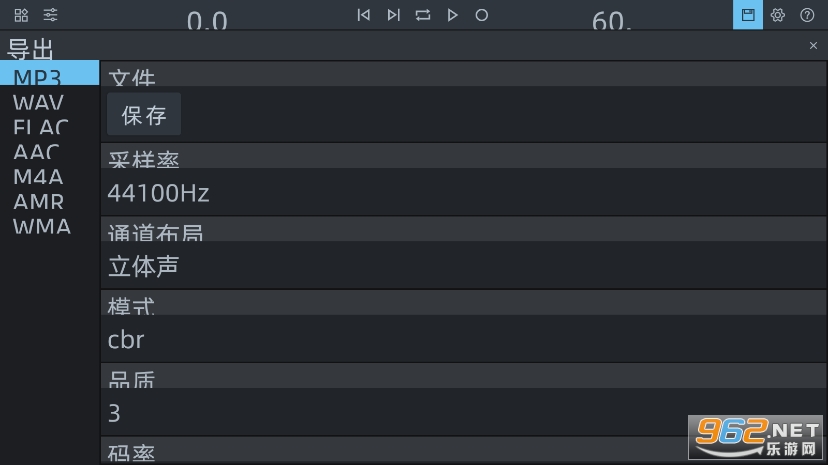Toggle loop playback
This screenshot has height=465, width=828.
click(x=423, y=15)
